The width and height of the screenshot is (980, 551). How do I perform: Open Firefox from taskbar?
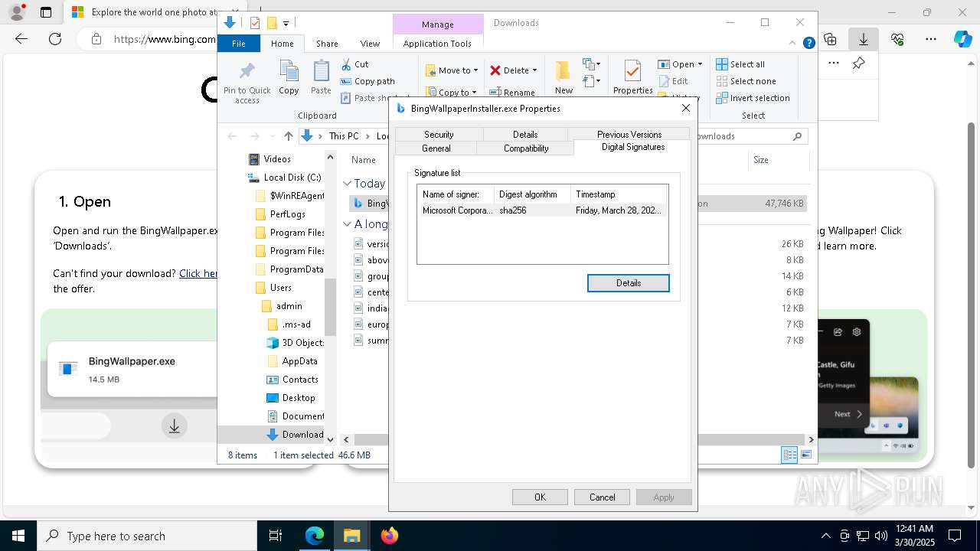point(389,536)
